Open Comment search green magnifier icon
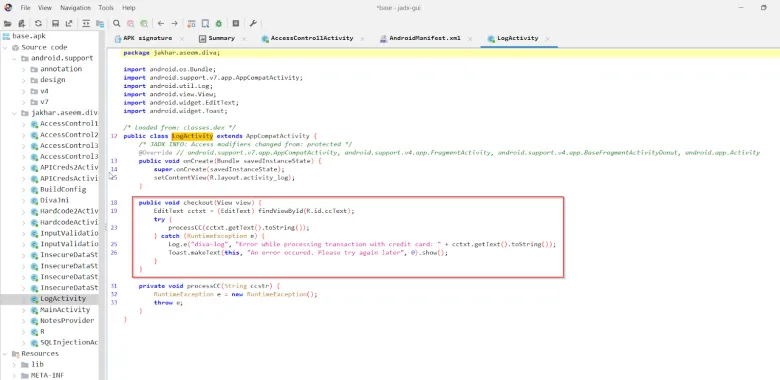This screenshot has width=780, height=380. [144, 23]
